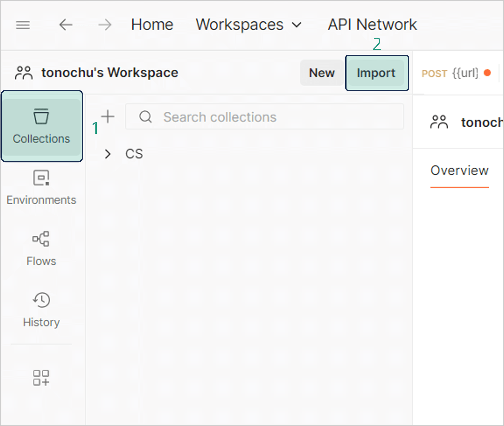The image size is (504, 426).
Task: Expand the CS collection chevron
Action: tap(108, 154)
